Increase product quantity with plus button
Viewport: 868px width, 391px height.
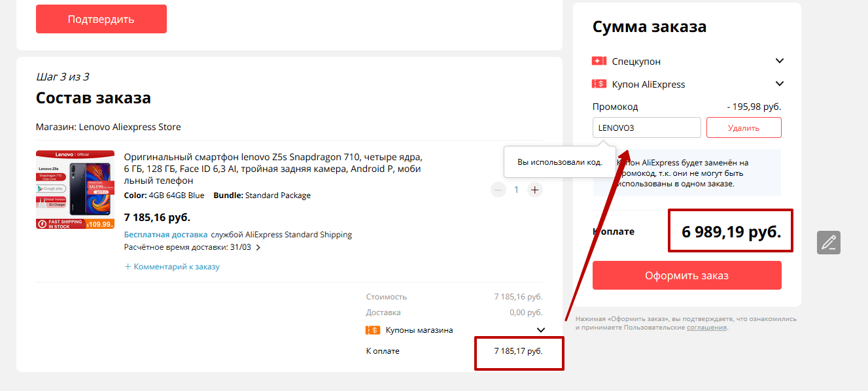[535, 190]
